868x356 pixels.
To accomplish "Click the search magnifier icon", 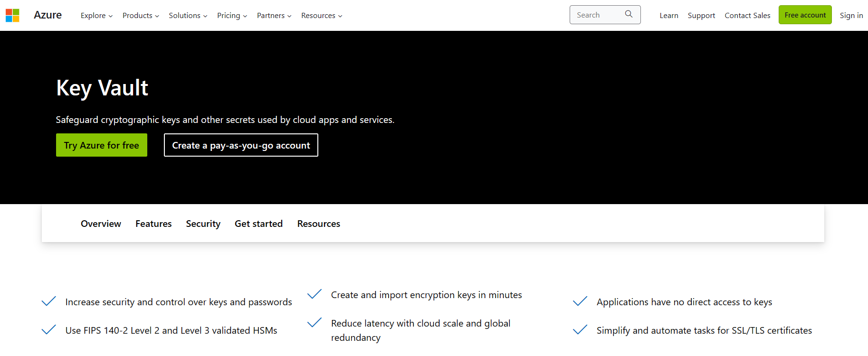I will click(x=629, y=14).
